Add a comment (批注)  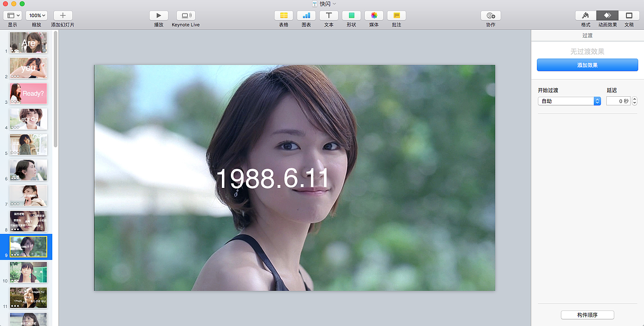(396, 16)
